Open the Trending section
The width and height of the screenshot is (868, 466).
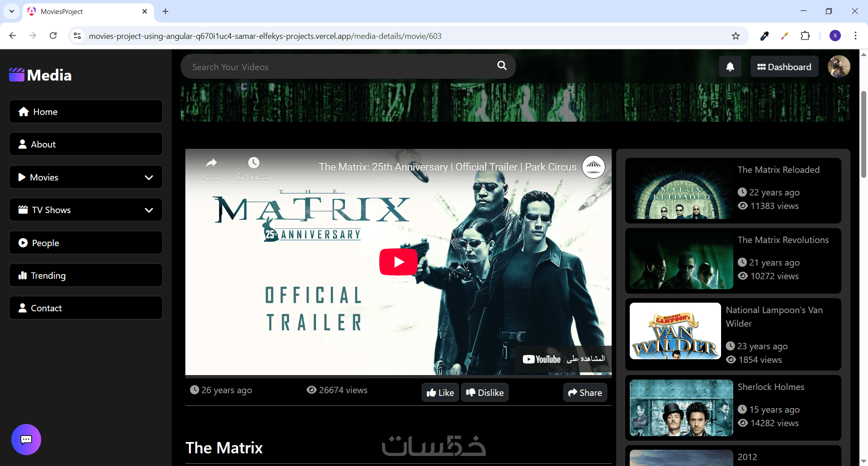86,275
